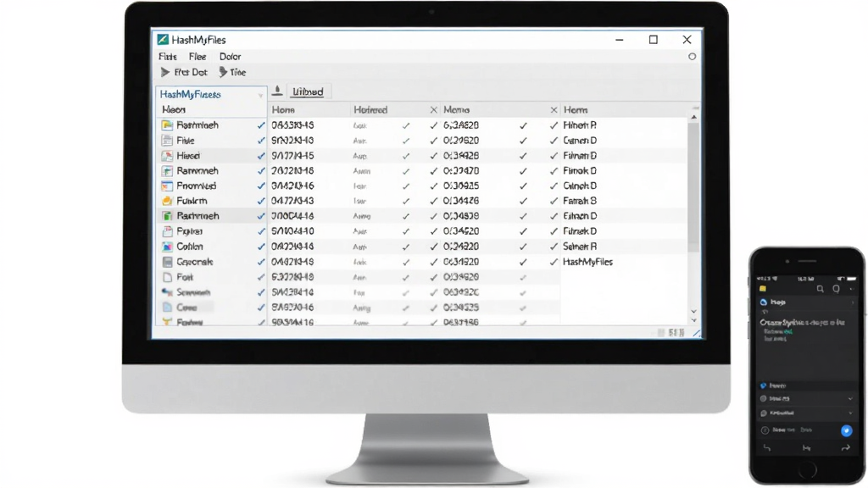Click the play arrow icon in the toolbar
This screenshot has height=488, width=868.
165,72
